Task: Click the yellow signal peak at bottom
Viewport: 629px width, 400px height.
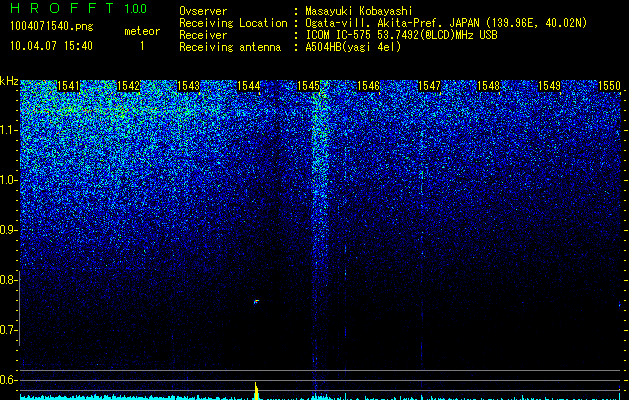Action: (256, 391)
